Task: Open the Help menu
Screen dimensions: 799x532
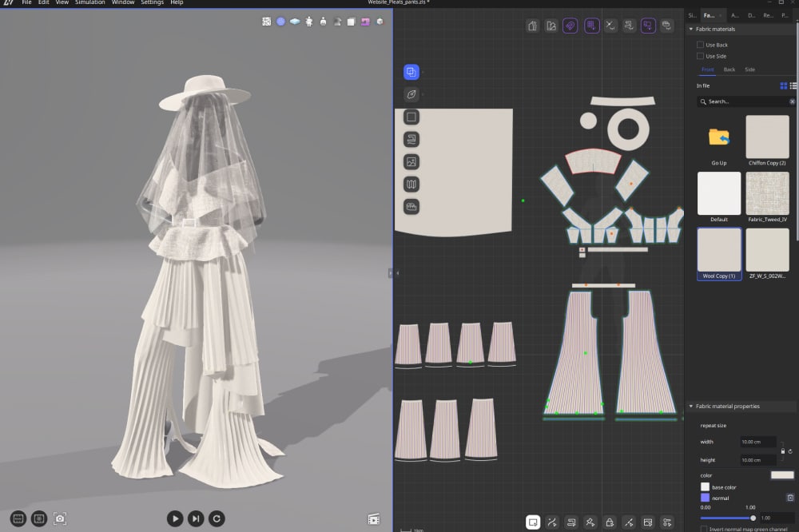Action: 177,2
